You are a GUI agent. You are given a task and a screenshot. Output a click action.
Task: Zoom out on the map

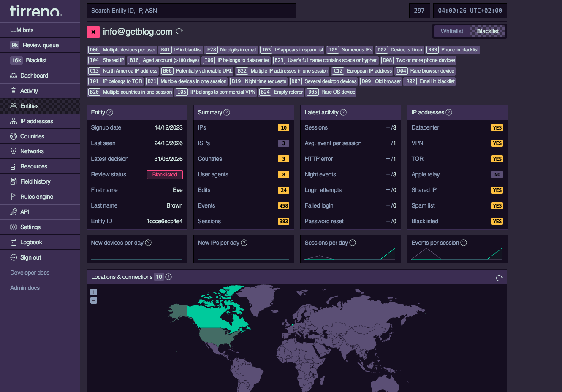point(94,300)
